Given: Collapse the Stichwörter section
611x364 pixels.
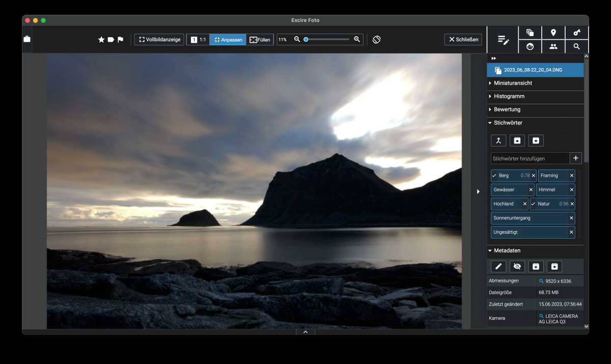Looking at the screenshot, I should [535, 123].
